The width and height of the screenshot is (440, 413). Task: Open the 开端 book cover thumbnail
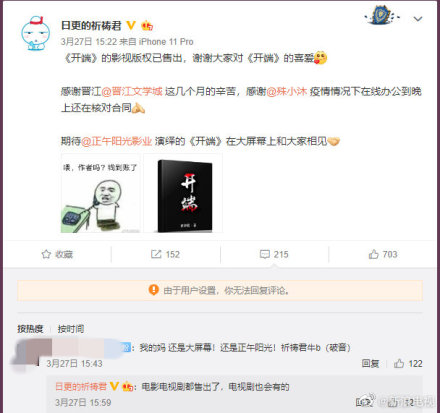click(183, 193)
